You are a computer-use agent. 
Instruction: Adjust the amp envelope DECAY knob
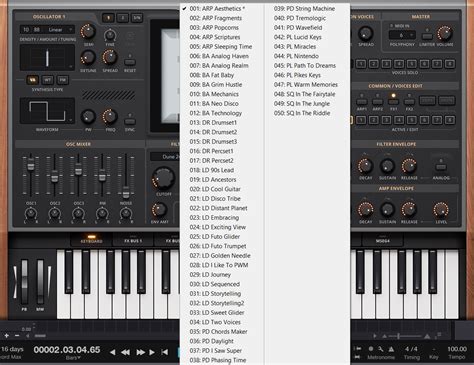click(x=365, y=210)
